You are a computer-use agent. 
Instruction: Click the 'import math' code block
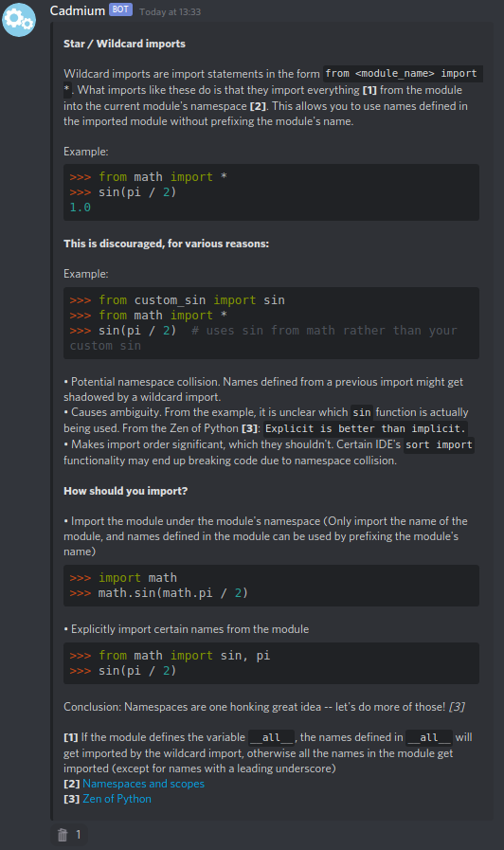(x=271, y=586)
